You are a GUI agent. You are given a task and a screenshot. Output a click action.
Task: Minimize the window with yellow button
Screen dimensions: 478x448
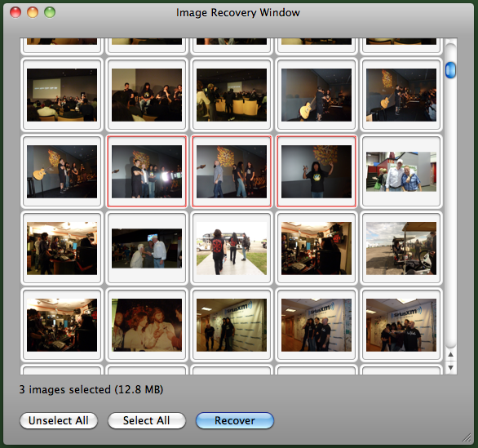click(33, 12)
